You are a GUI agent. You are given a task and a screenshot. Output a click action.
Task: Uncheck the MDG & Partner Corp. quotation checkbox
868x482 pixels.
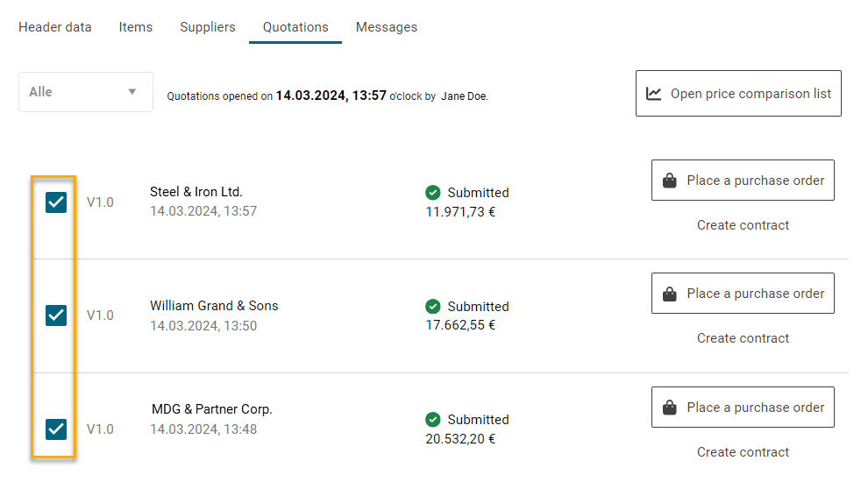tap(56, 429)
